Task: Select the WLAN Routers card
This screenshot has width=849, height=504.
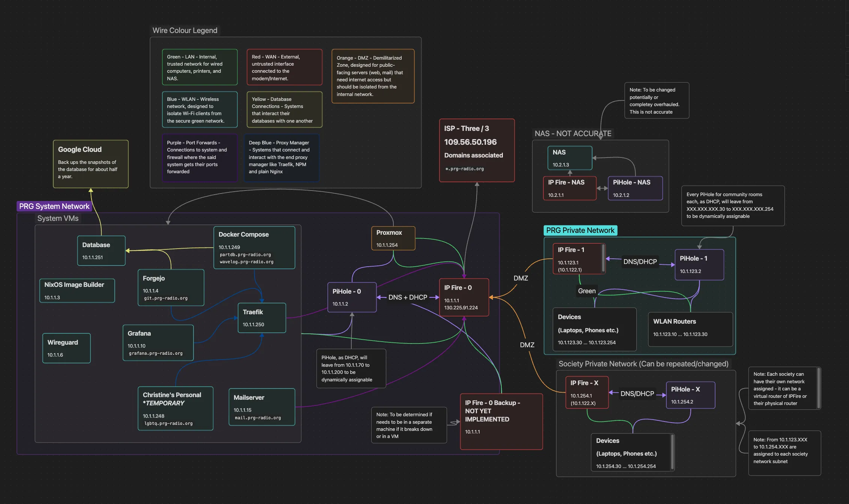Action: (690, 329)
